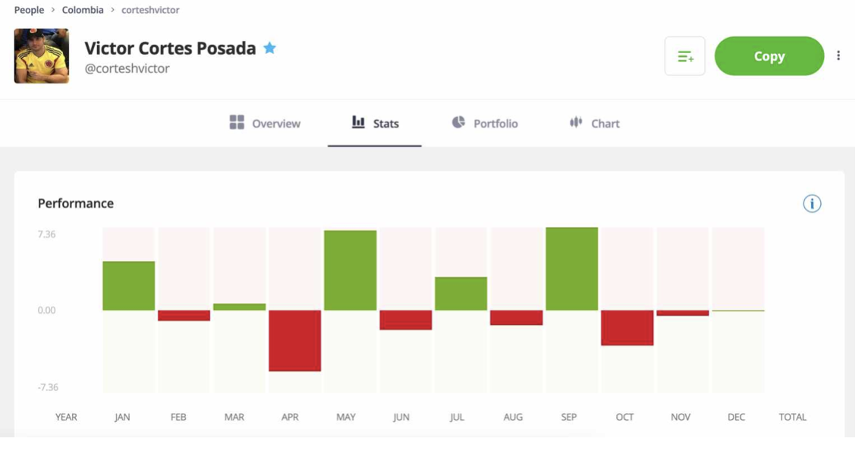This screenshot has height=454, width=868.
Task: Click the @corteshvictor username handle
Action: tap(127, 68)
